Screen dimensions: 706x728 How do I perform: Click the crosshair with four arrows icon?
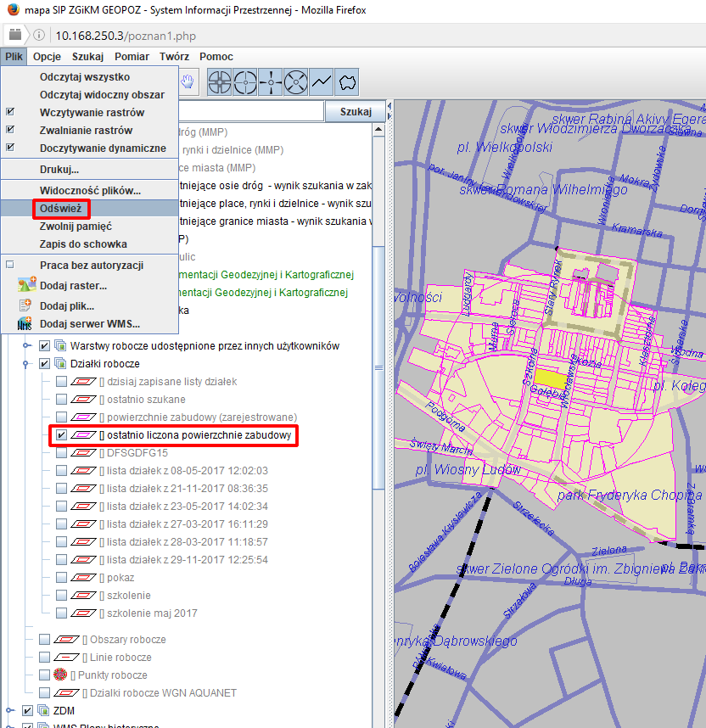(x=270, y=81)
